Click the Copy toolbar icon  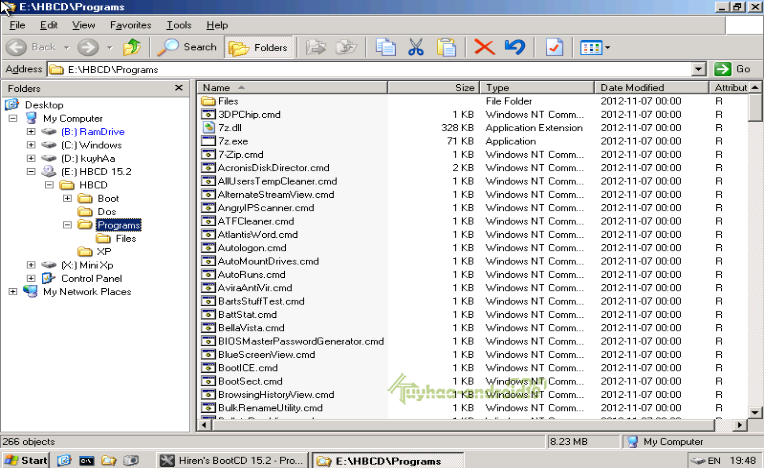pos(385,47)
